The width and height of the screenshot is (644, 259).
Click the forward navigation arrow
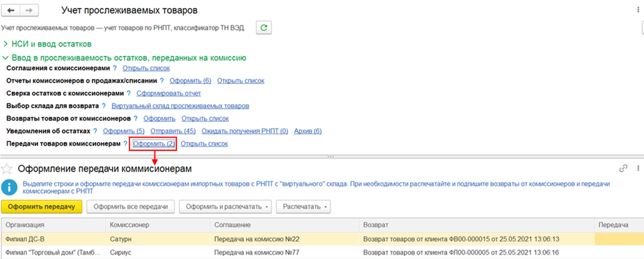pyautogui.click(x=29, y=10)
